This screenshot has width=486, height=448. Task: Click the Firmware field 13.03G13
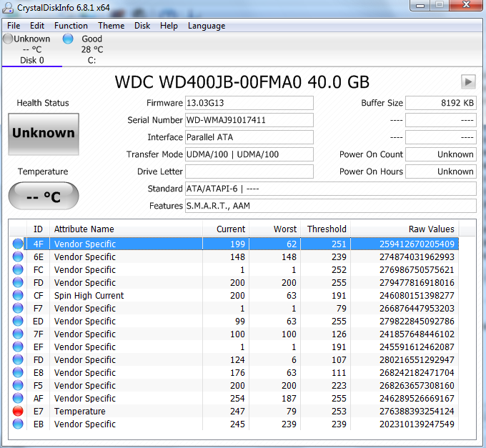pos(249,103)
